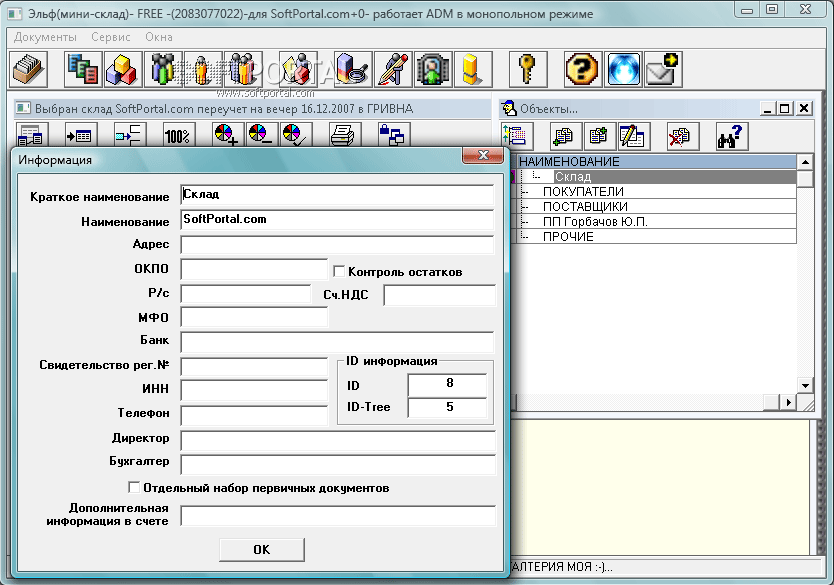Open the Окна menu
This screenshot has height=585, width=834.
(159, 37)
